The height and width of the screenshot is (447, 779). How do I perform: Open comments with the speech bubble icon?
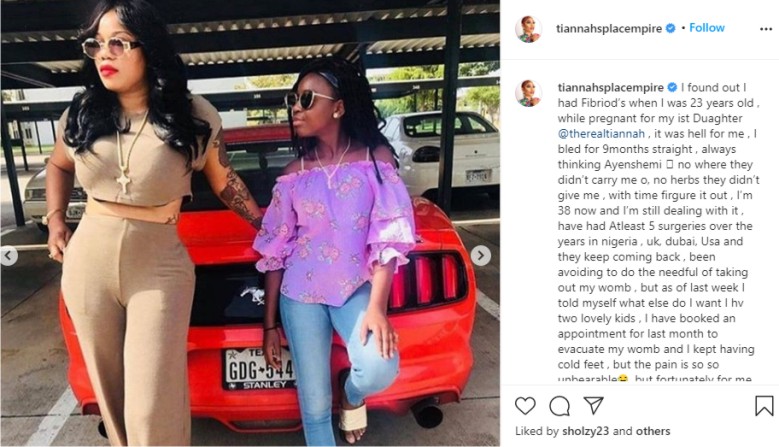click(x=559, y=406)
